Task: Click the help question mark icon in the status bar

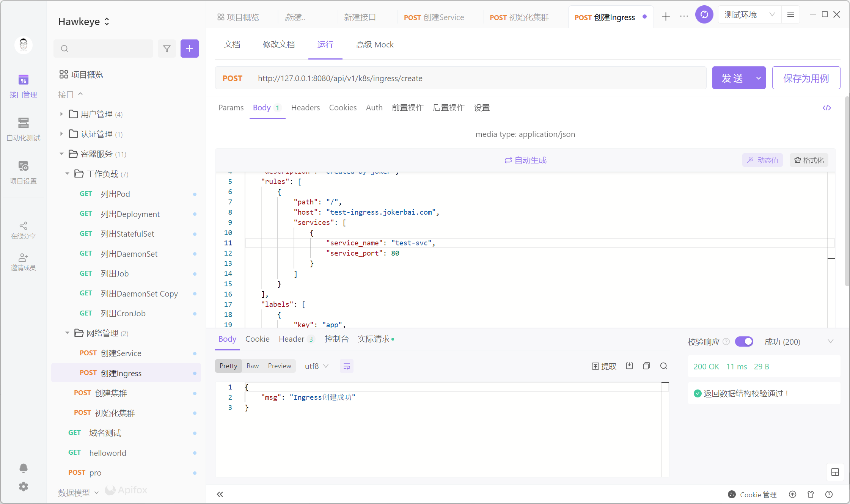Action: 829,494
